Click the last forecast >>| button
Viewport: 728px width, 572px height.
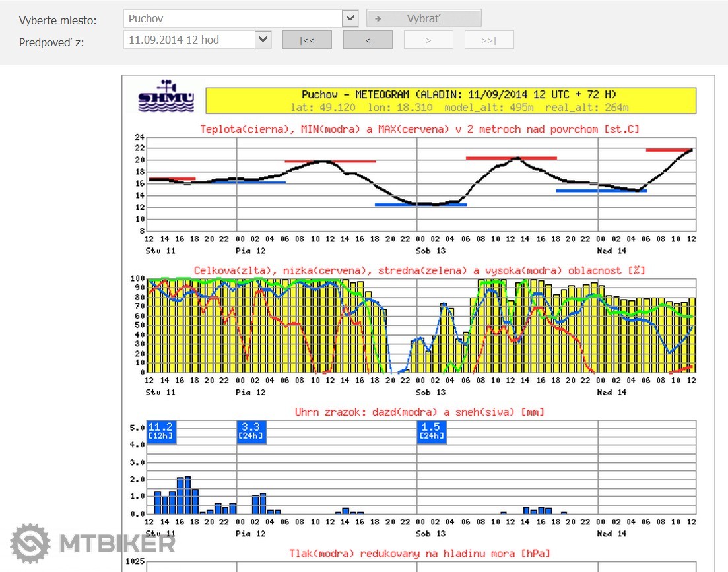coord(488,40)
